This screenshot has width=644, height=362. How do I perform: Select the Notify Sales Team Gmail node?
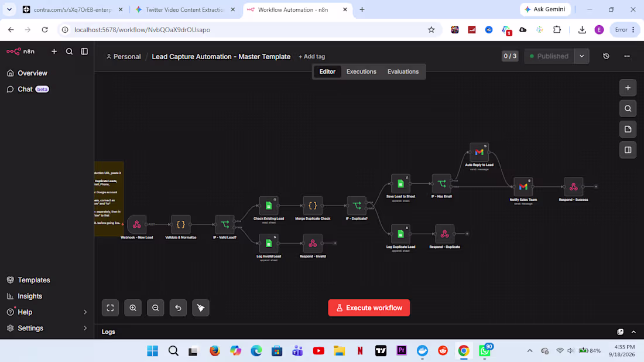[523, 186]
